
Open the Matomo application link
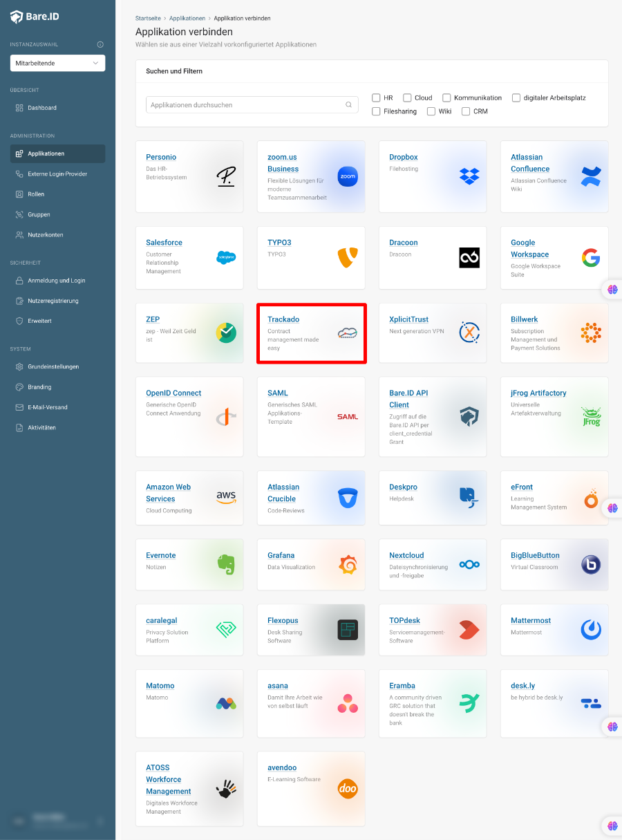[160, 686]
